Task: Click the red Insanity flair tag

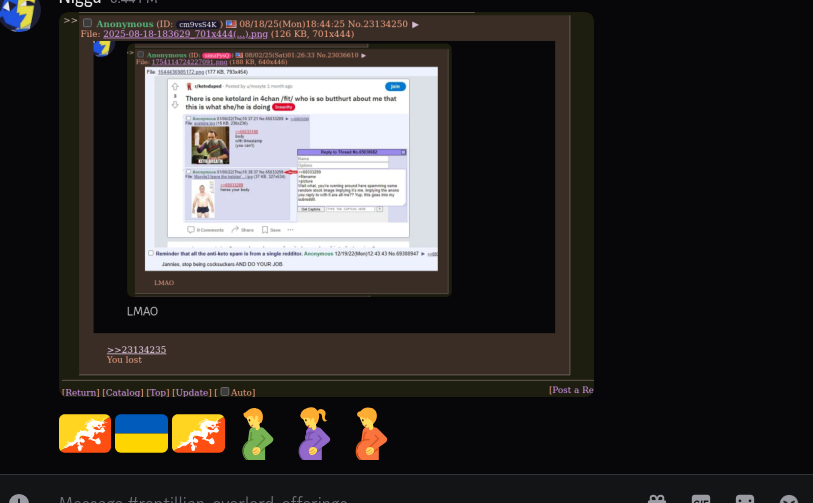Action: tap(283, 107)
